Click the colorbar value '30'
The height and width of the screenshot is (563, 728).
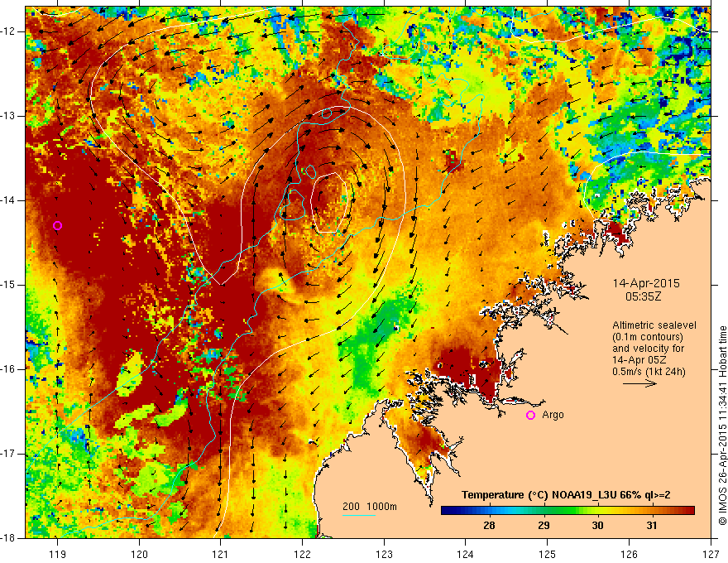pos(597,526)
